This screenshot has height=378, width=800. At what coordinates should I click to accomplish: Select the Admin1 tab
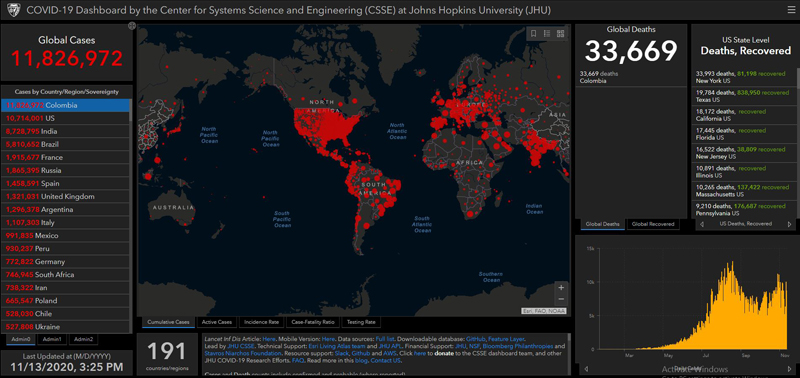pyautogui.click(x=52, y=339)
